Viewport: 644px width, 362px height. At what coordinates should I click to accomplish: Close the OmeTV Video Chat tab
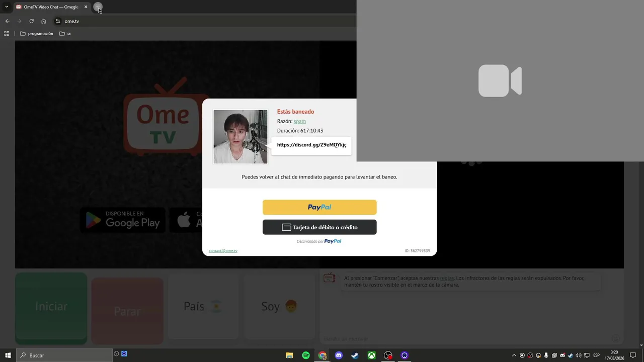click(x=86, y=7)
